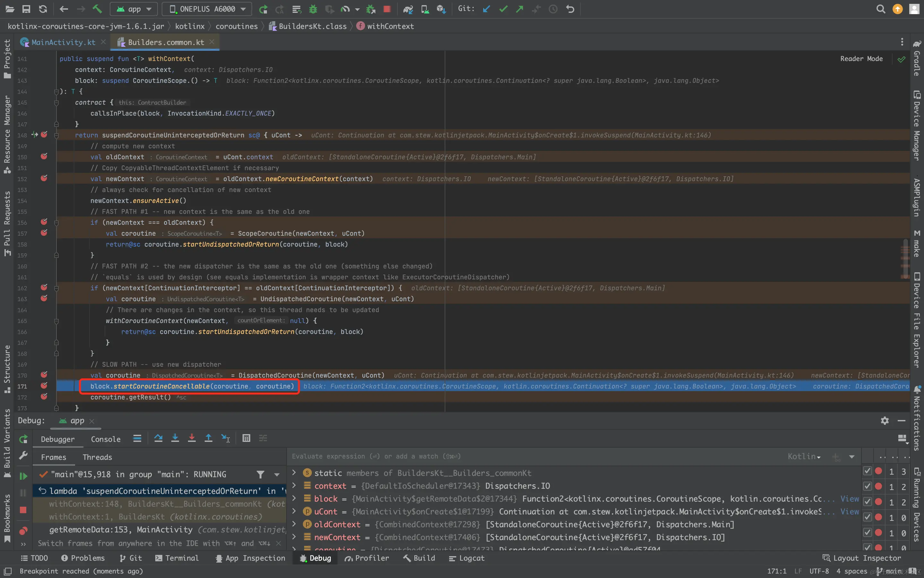Open the Logcat tool window tab
The width and height of the screenshot is (924, 578).
pos(466,558)
